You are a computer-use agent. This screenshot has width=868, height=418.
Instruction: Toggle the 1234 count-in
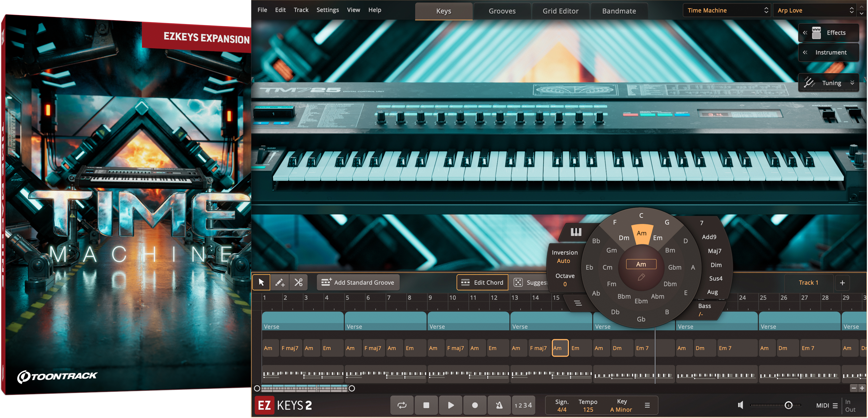click(x=523, y=405)
